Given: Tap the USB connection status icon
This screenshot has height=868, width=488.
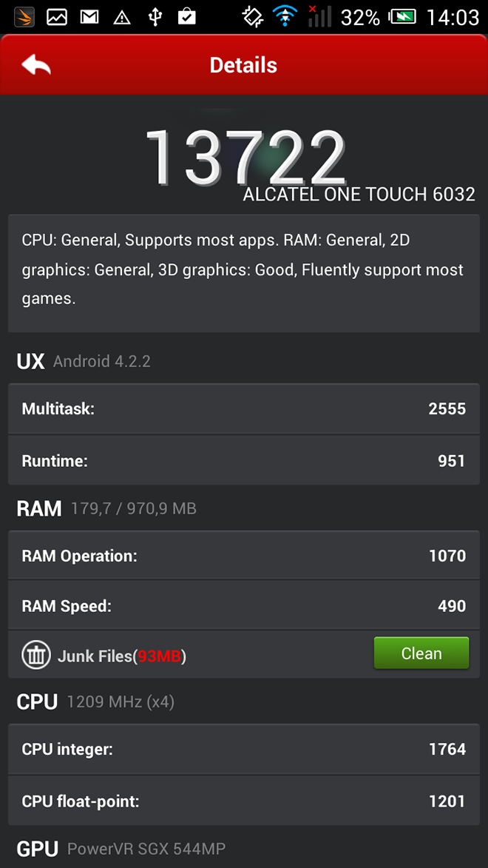Looking at the screenshot, I should 155,17.
